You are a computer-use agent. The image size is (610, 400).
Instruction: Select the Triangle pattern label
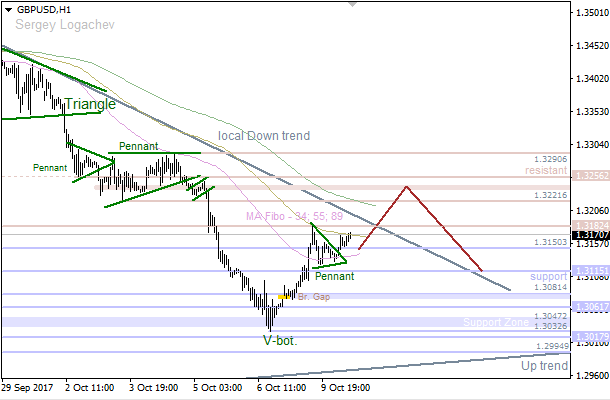[x=91, y=104]
